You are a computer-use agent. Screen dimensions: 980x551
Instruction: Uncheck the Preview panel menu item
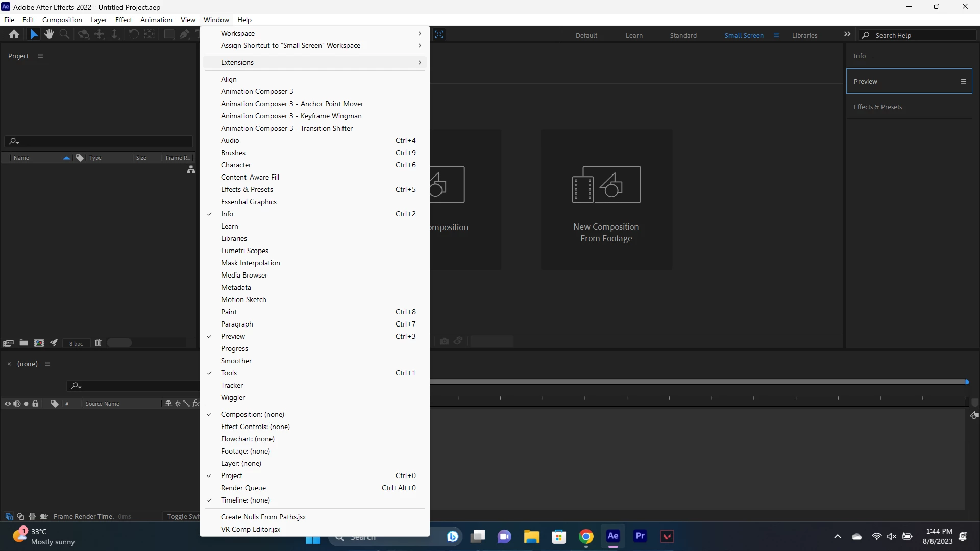point(233,336)
